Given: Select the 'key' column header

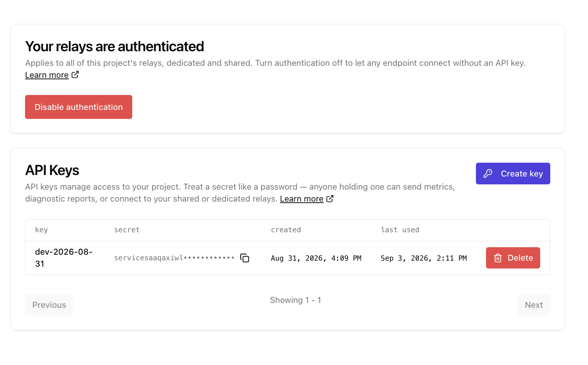Looking at the screenshot, I should click(x=41, y=230).
